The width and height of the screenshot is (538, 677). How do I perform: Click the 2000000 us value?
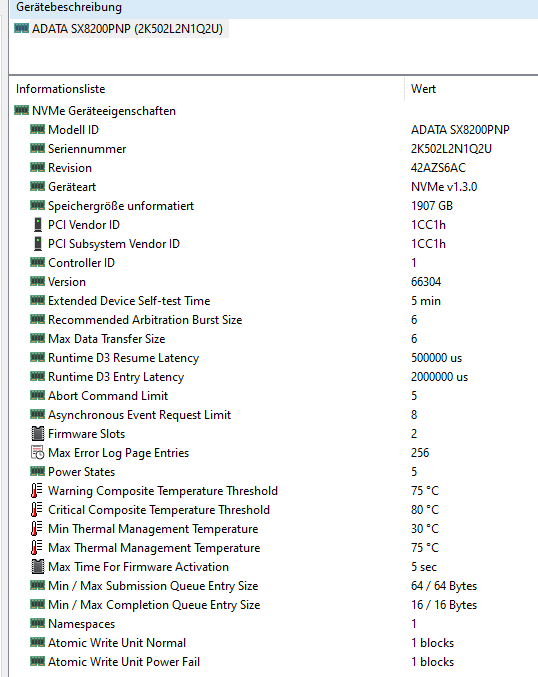[440, 377]
